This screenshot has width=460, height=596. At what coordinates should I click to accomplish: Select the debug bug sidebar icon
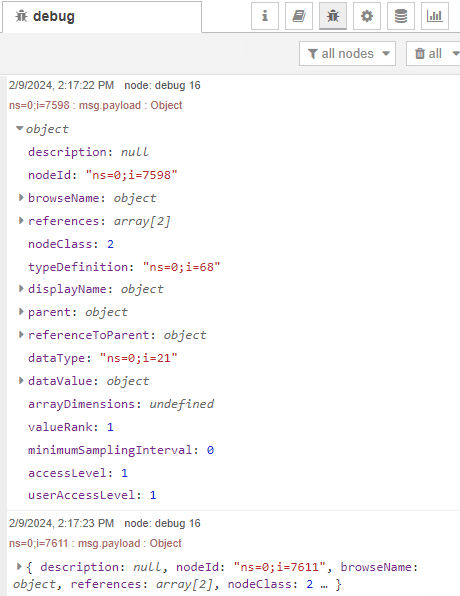[x=333, y=16]
